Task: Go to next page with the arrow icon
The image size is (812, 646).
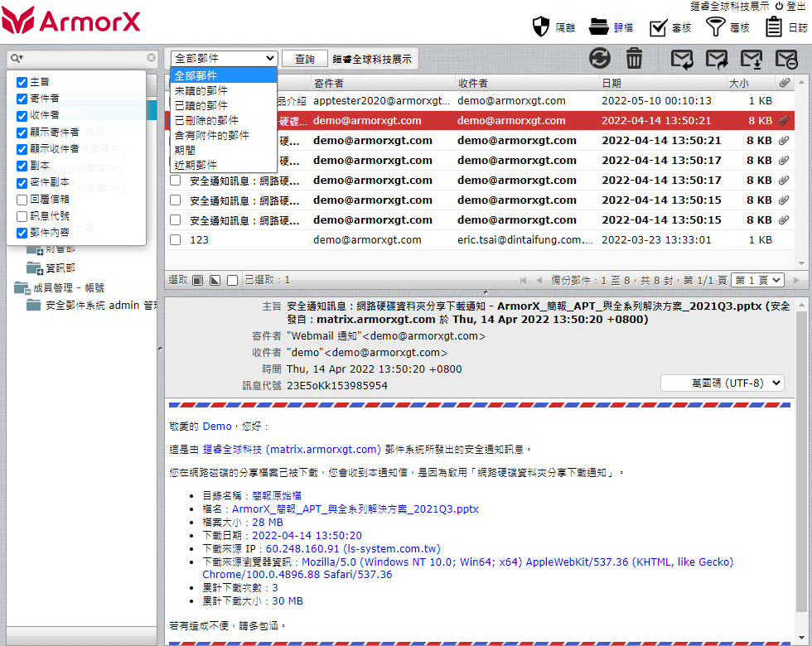Action: pyautogui.click(x=796, y=281)
